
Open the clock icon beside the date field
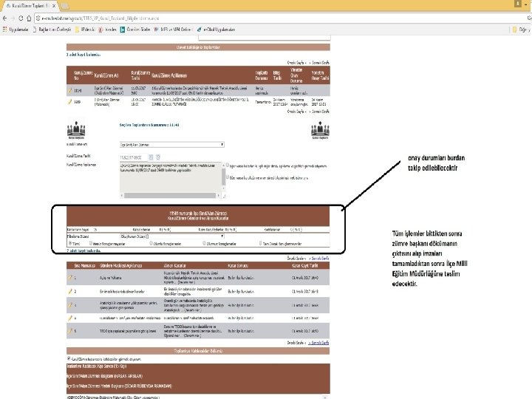[x=158, y=157]
